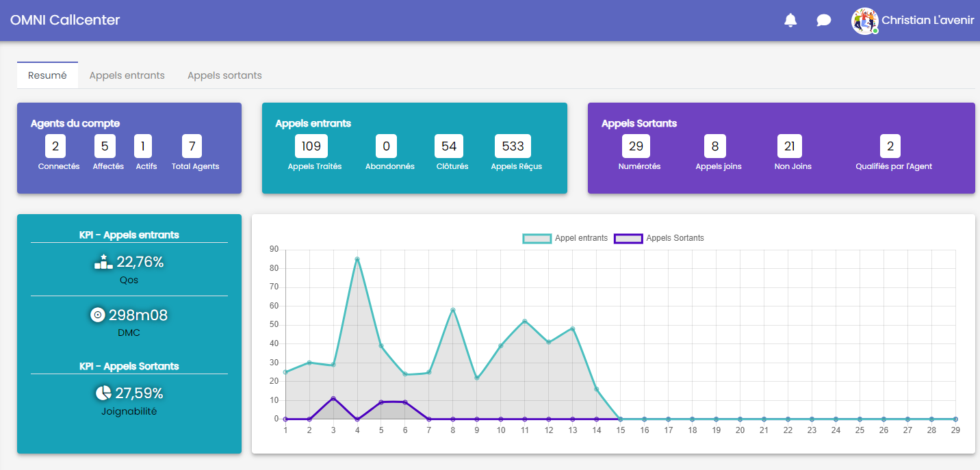Click the 29 Numérotés counter
Screen dimensions: 980x470
[636, 146]
